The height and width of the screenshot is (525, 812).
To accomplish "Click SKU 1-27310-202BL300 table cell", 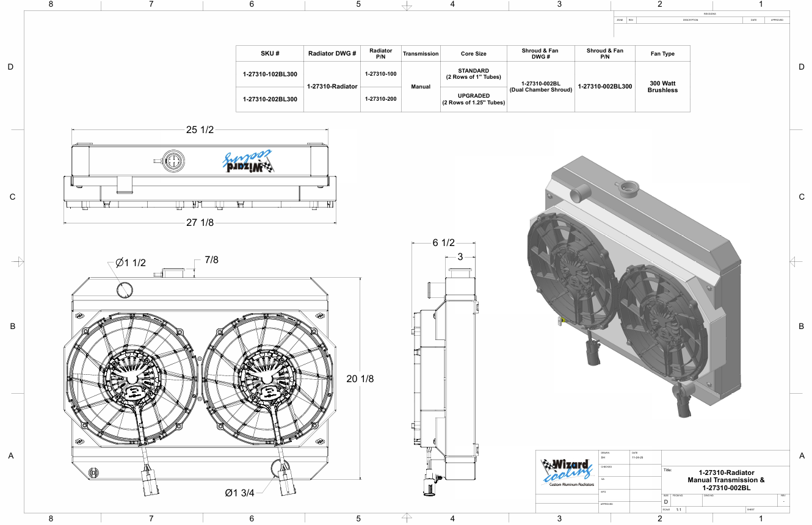I will coord(270,99).
